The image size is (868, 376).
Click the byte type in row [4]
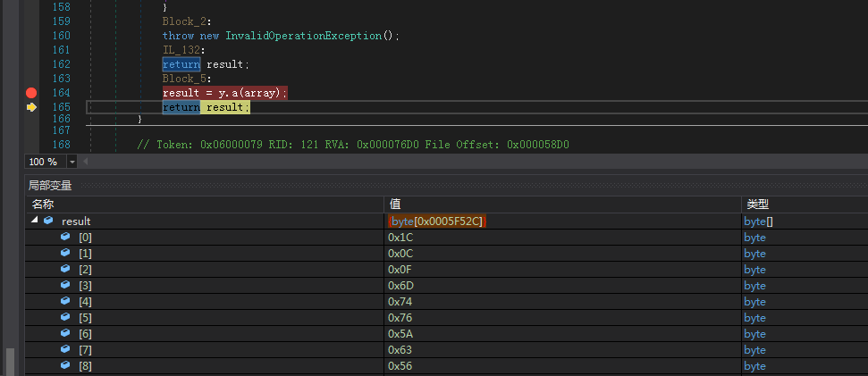tap(754, 301)
